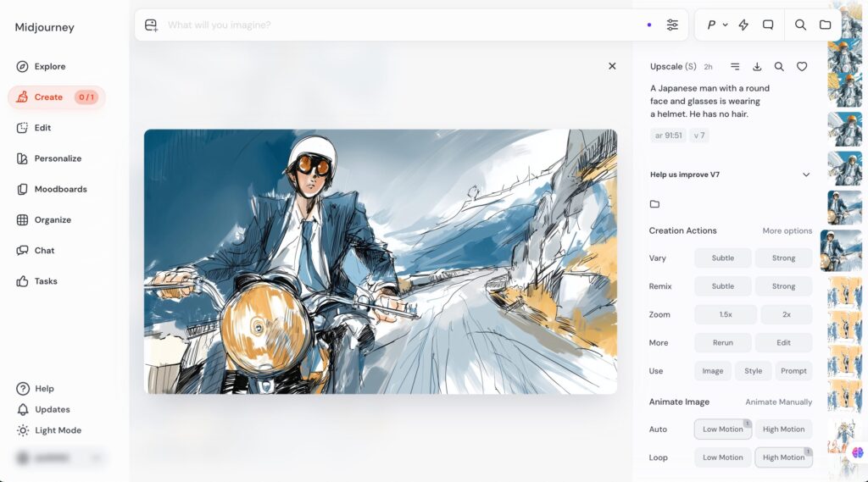Viewport: 868px width, 482px height.
Task: Like the image with heart icon
Action: pos(802,67)
